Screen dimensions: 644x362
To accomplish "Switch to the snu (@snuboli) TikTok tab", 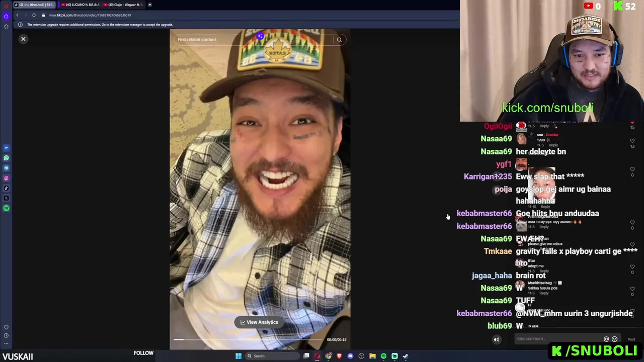I will point(34,5).
